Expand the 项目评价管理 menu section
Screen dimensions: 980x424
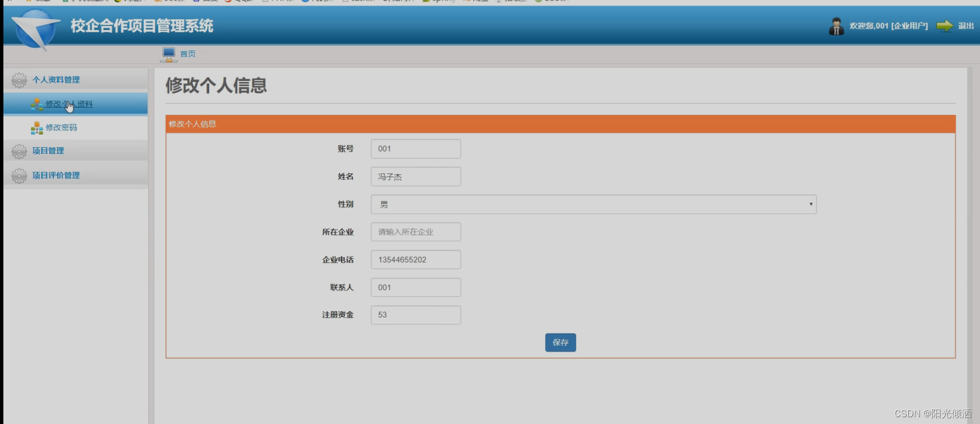point(75,175)
